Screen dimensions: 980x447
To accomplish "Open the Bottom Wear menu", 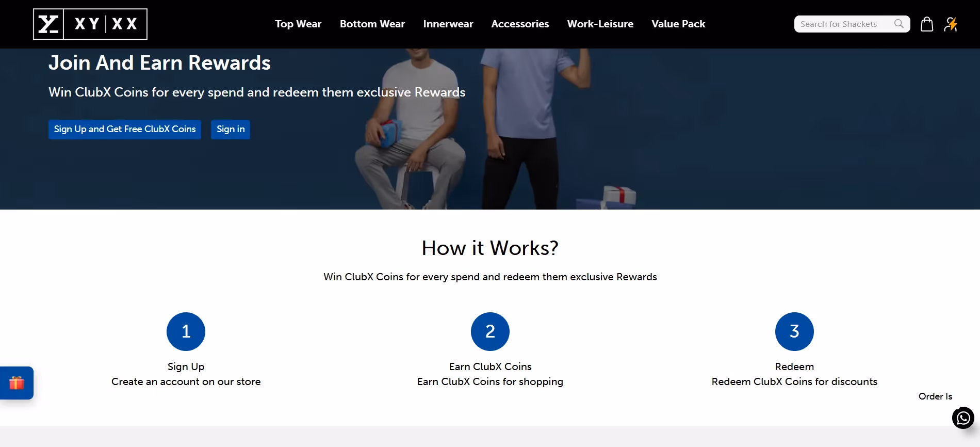I will coord(372,24).
